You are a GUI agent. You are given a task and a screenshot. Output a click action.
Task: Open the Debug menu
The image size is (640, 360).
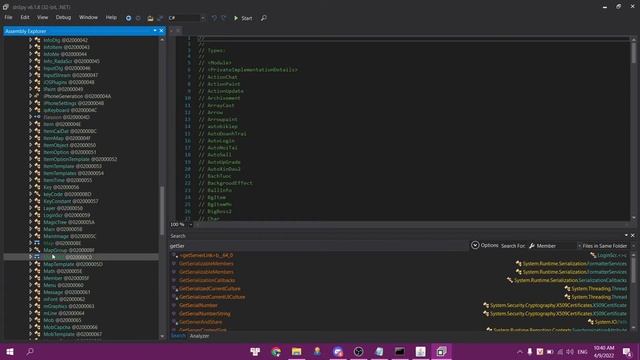click(x=63, y=18)
